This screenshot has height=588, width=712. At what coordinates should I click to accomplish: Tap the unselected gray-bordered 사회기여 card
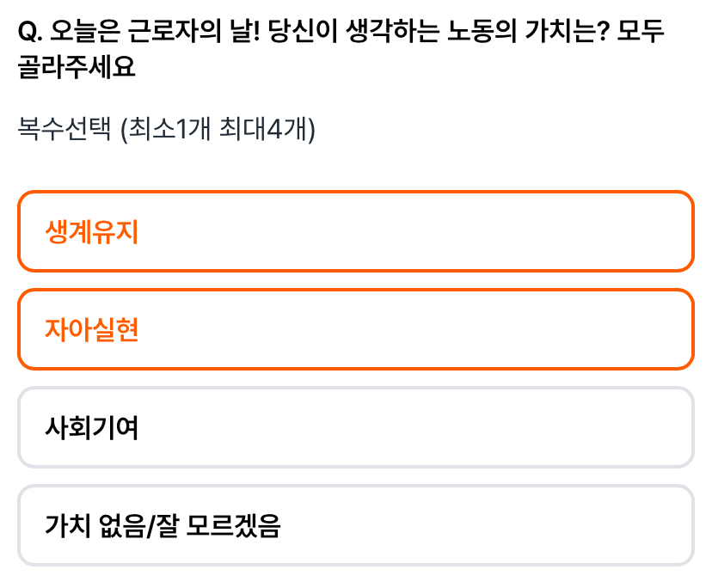355,427
